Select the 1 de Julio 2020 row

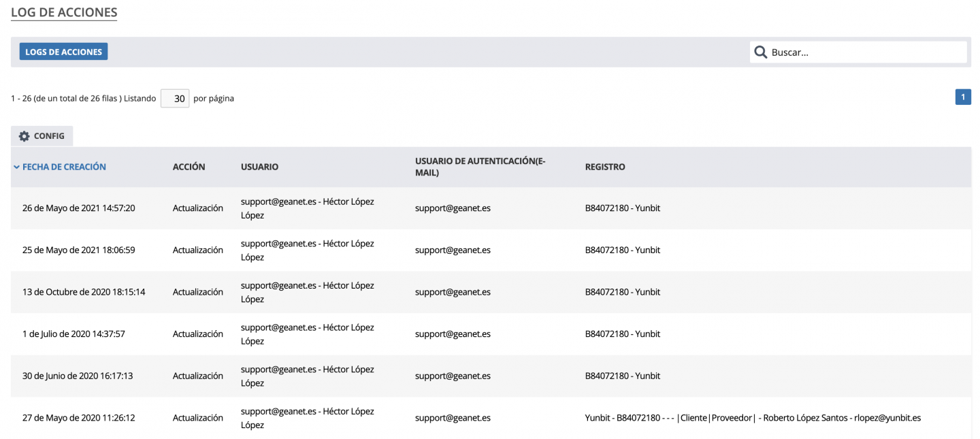[73, 334]
